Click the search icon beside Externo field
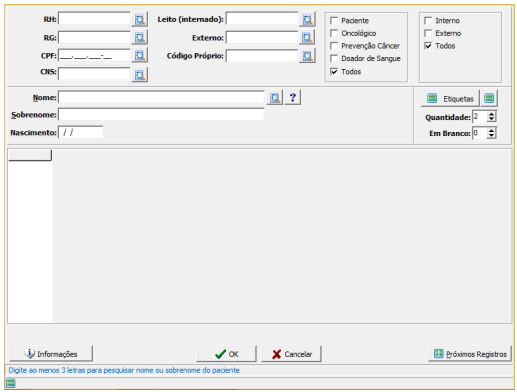The width and height of the screenshot is (517, 392). click(x=307, y=37)
